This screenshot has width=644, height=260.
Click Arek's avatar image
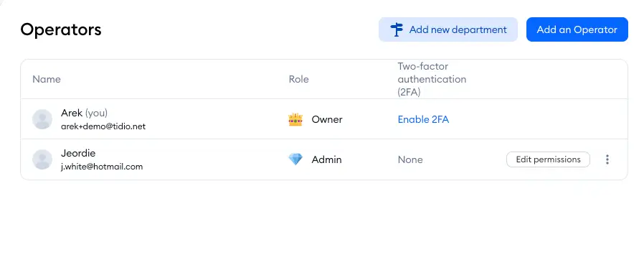tap(42, 119)
